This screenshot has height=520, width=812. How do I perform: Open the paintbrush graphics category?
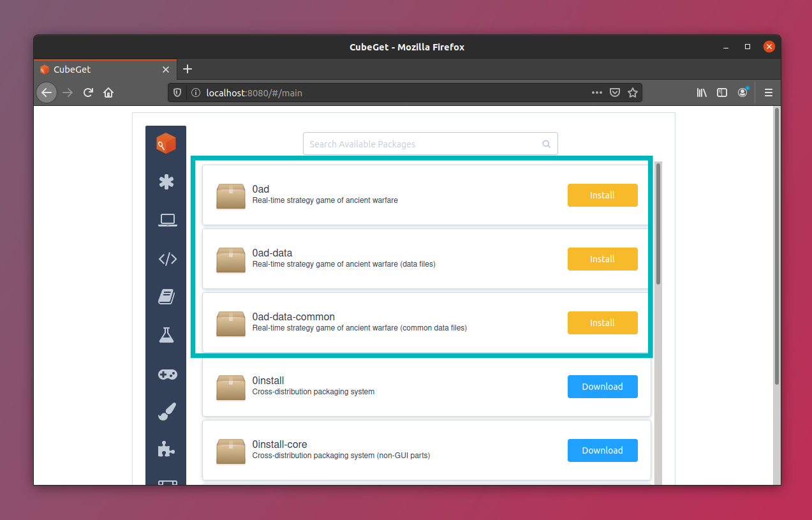pyautogui.click(x=166, y=412)
